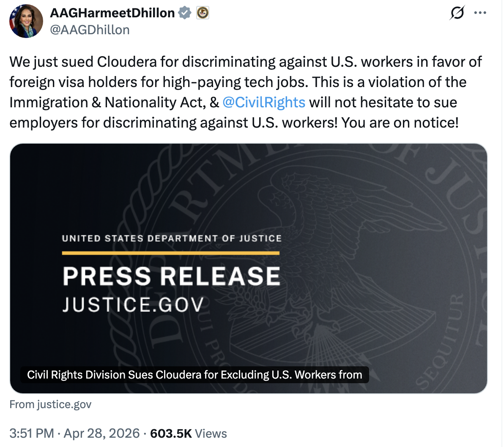The width and height of the screenshot is (504, 447).
Task: Open the 'From justice.gov' source link
Action: point(50,404)
